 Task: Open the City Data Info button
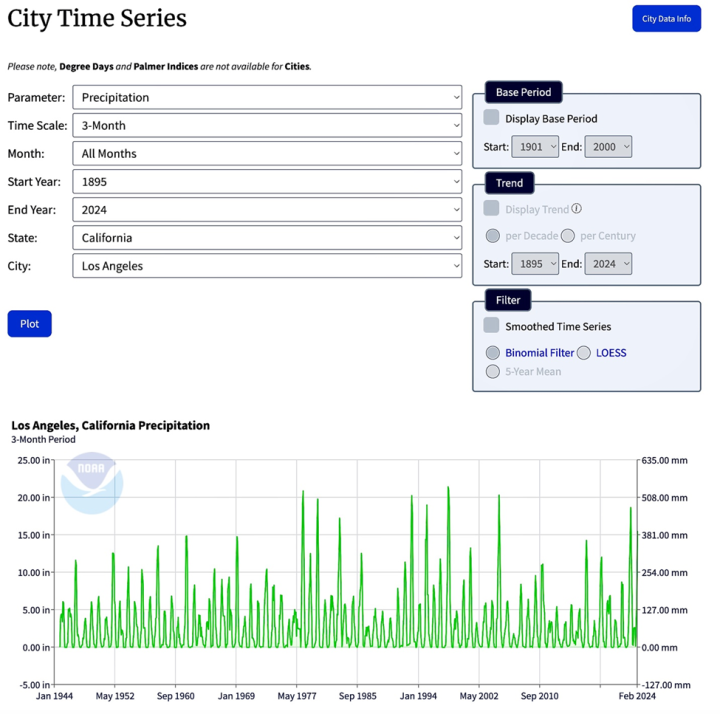tap(666, 18)
